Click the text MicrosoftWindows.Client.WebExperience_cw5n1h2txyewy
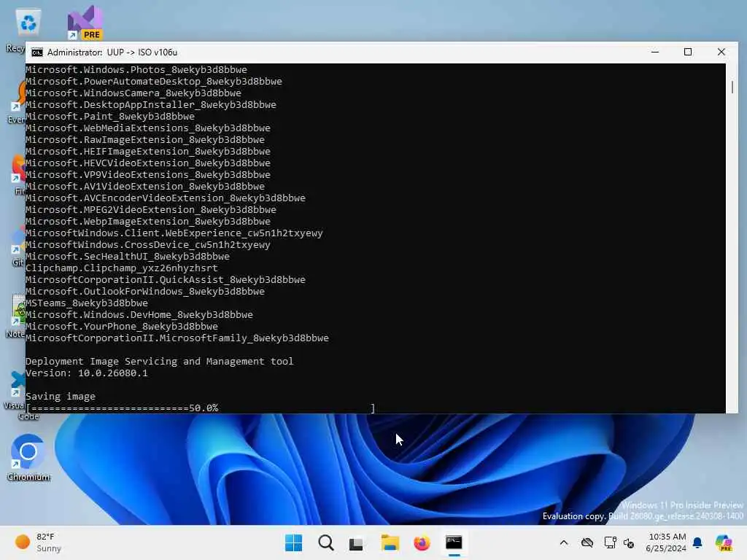This screenshot has width=747, height=560. [174, 233]
